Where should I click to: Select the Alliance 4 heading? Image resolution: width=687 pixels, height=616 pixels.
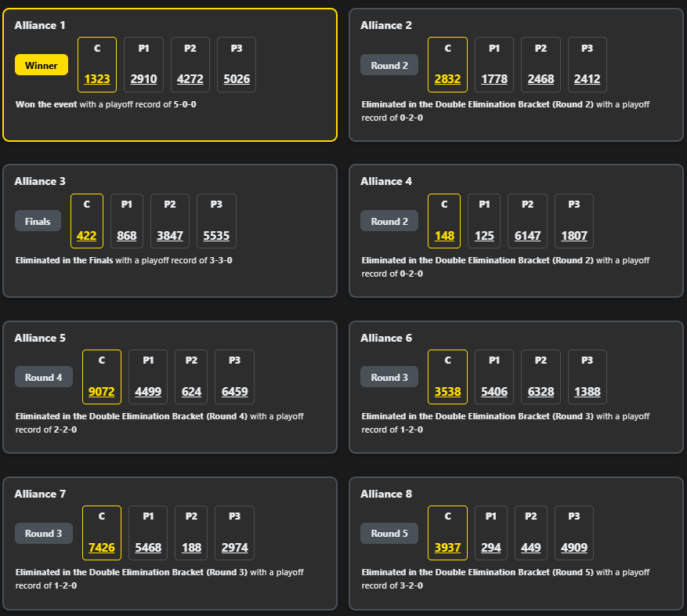pyautogui.click(x=386, y=182)
